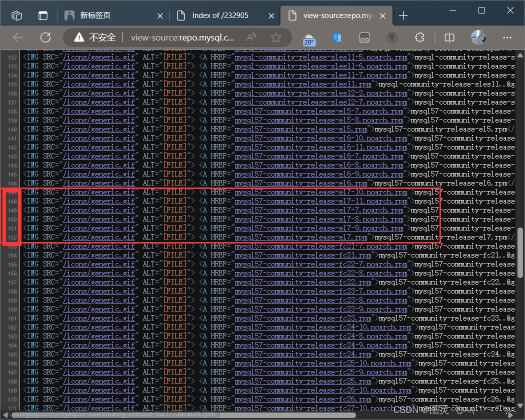Screen dimensions: 525x420
Task: Open link mysql57-community-release-fc22-8.noarch.rpm
Action: click(321, 273)
